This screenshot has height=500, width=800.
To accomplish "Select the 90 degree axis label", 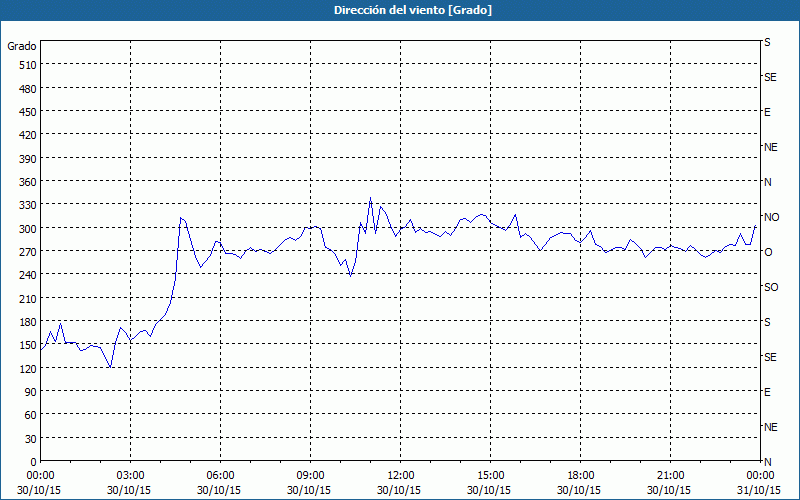I will point(31,392).
